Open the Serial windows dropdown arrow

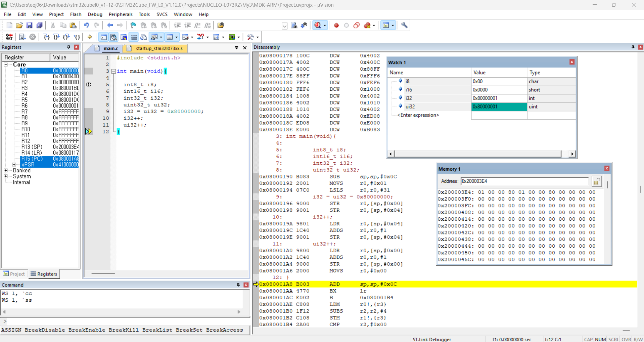[192, 37]
